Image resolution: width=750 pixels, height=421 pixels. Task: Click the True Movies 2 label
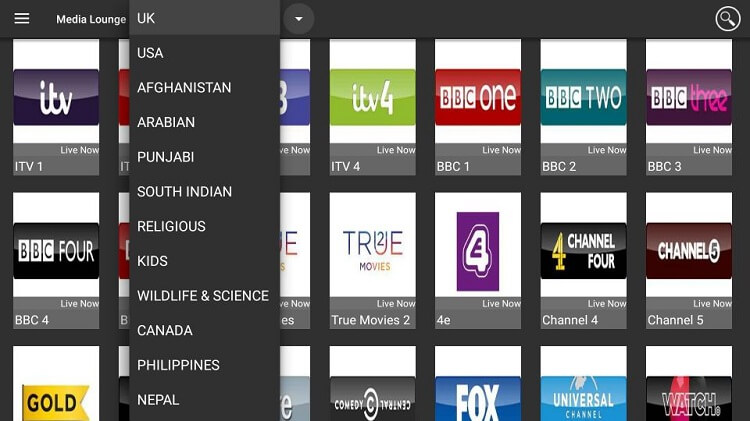click(x=371, y=320)
